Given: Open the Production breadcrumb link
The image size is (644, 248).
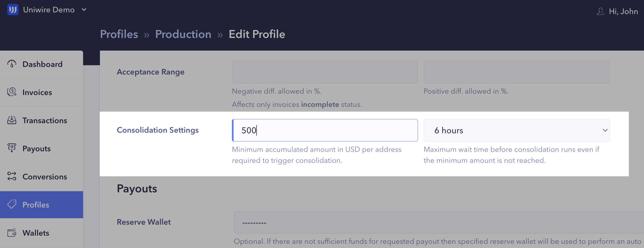Looking at the screenshot, I should point(183,34).
